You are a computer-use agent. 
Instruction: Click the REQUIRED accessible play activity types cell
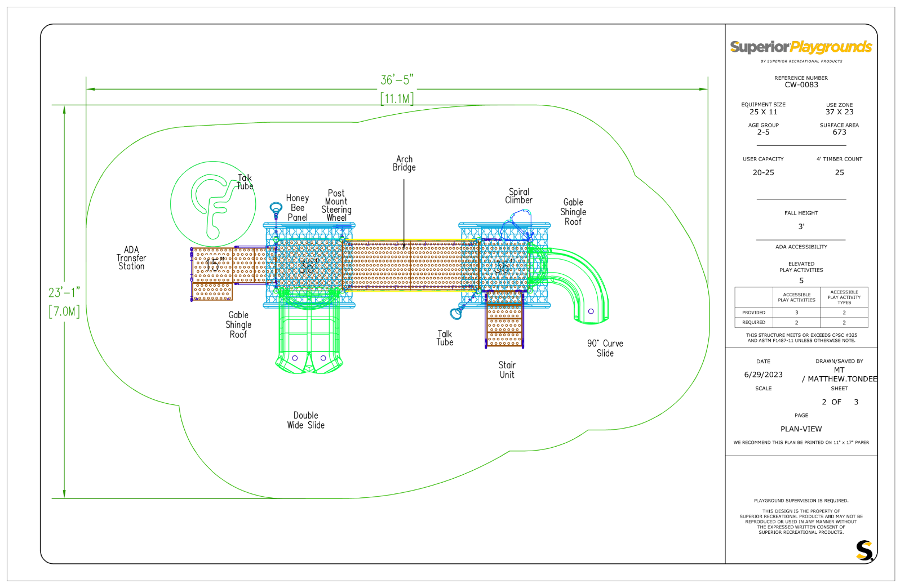[x=844, y=323]
